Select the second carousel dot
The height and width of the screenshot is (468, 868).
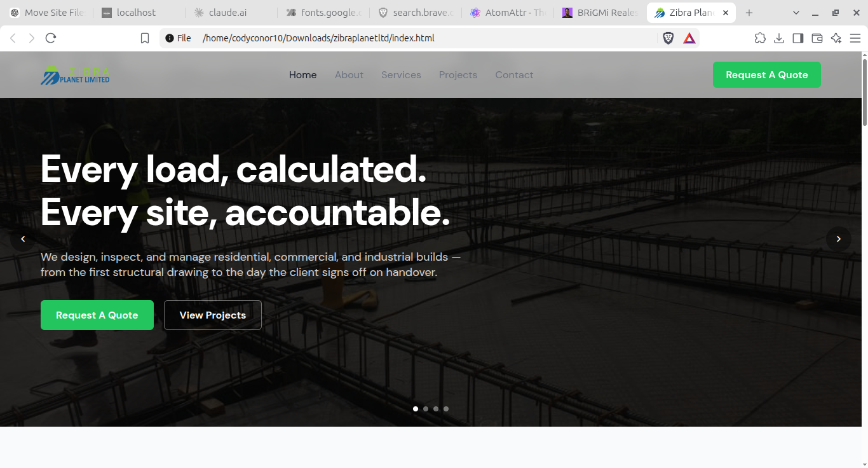pyautogui.click(x=426, y=409)
